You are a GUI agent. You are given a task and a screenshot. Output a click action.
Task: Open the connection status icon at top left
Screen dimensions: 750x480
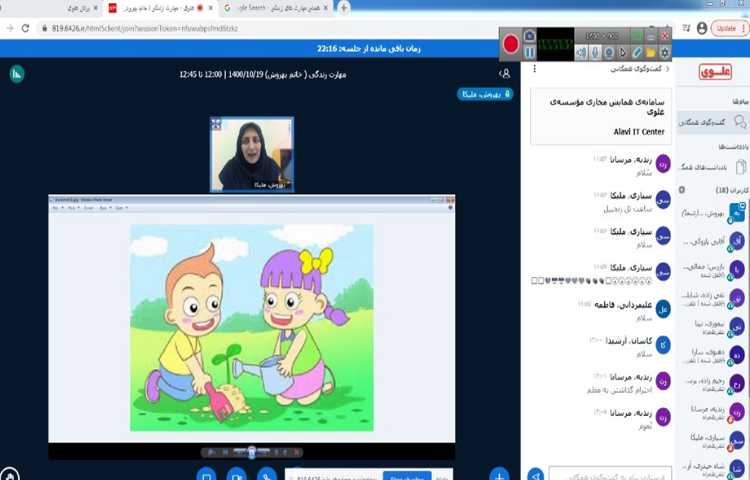[17, 74]
